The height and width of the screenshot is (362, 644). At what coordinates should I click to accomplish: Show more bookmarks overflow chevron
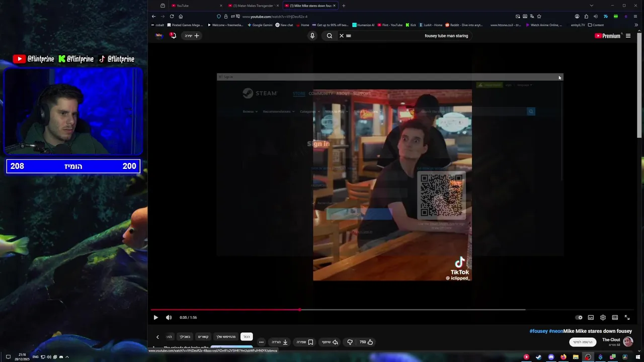click(636, 25)
